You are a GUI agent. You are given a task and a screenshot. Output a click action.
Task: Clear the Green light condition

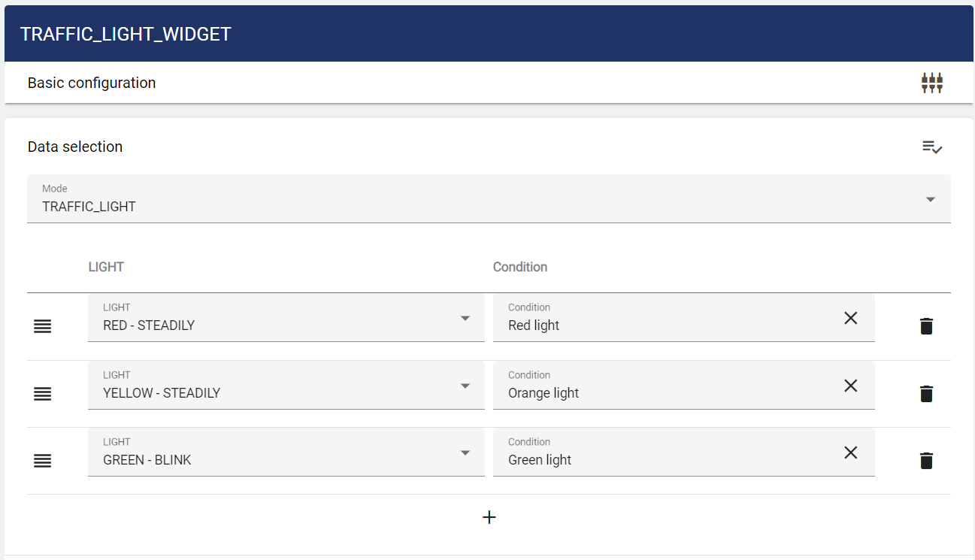point(850,453)
